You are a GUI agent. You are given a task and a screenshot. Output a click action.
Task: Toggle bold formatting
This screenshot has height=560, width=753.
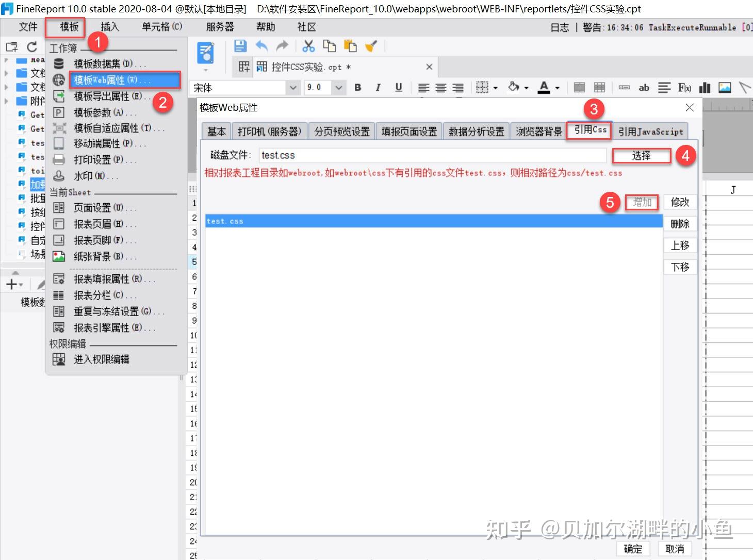(357, 88)
